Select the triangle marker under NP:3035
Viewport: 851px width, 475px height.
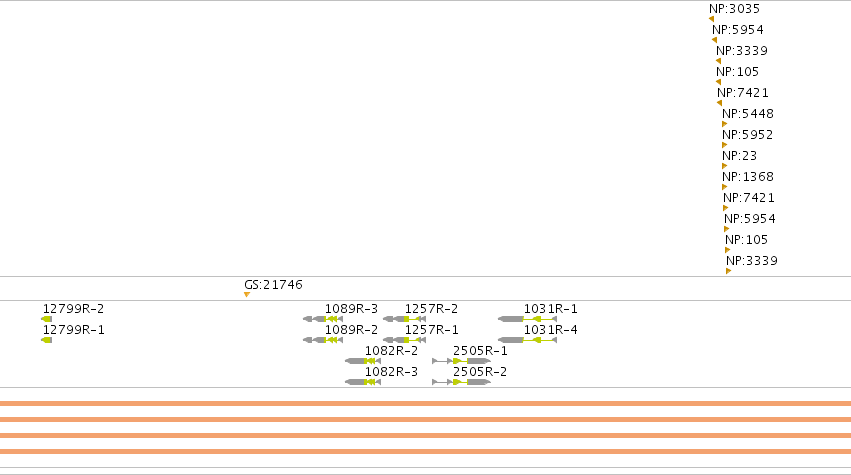coord(712,19)
